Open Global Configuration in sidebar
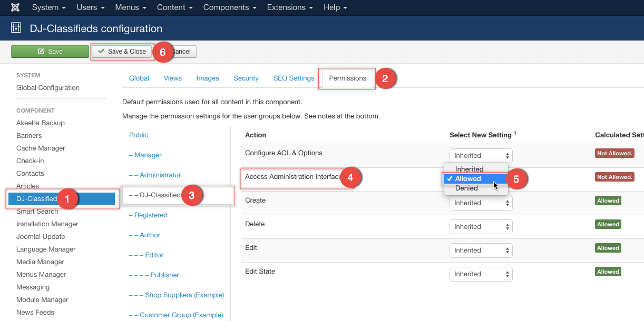644x321 pixels. pyautogui.click(x=48, y=88)
